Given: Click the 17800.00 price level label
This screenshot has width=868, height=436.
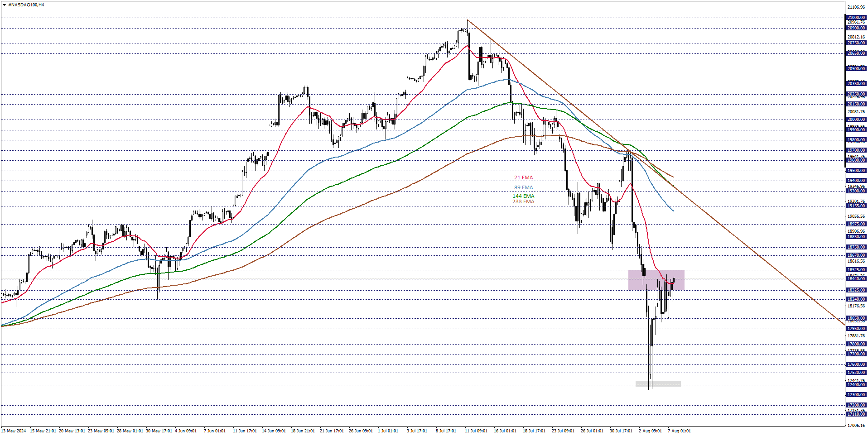Looking at the screenshot, I should point(856,344).
